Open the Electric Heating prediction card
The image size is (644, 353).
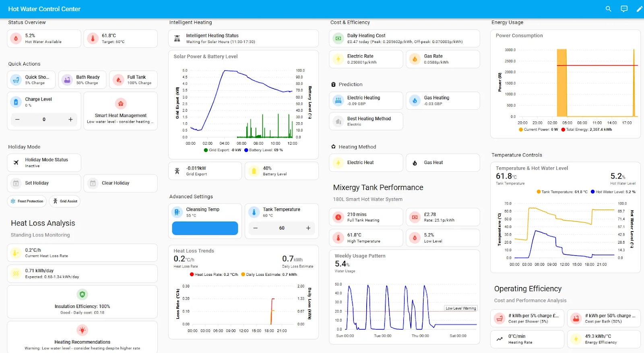(x=366, y=101)
